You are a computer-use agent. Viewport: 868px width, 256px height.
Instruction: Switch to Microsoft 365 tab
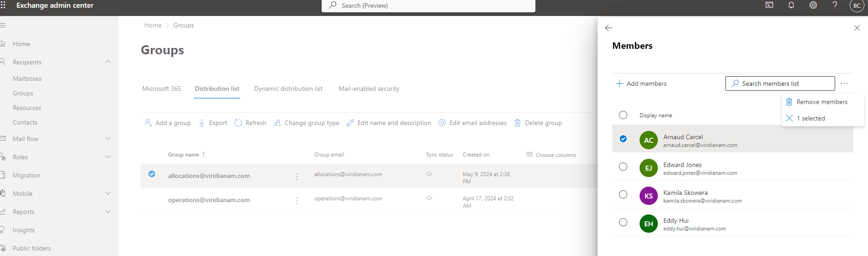pos(162,89)
